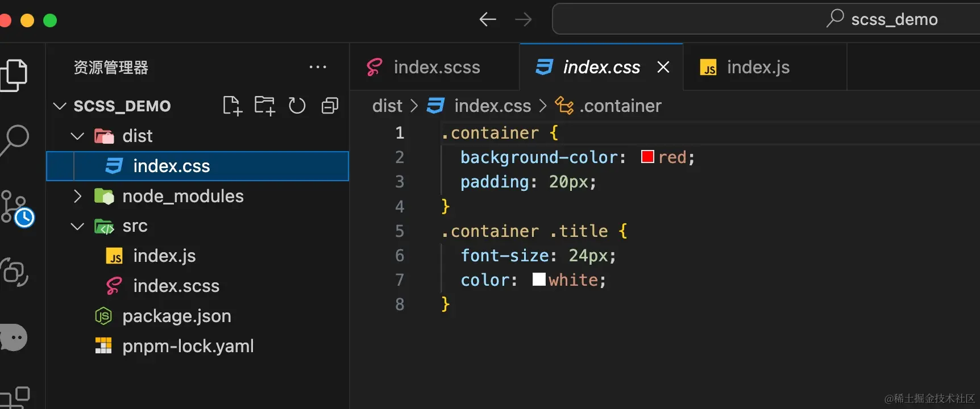Screen dimensions: 980x409
Task: Close the index.css tab
Action: pos(663,67)
